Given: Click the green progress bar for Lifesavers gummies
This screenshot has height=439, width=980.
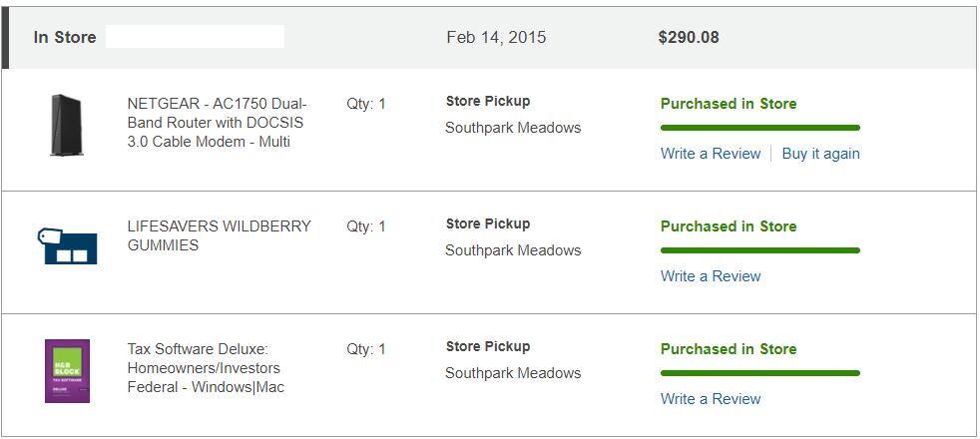Looking at the screenshot, I should tap(759, 250).
